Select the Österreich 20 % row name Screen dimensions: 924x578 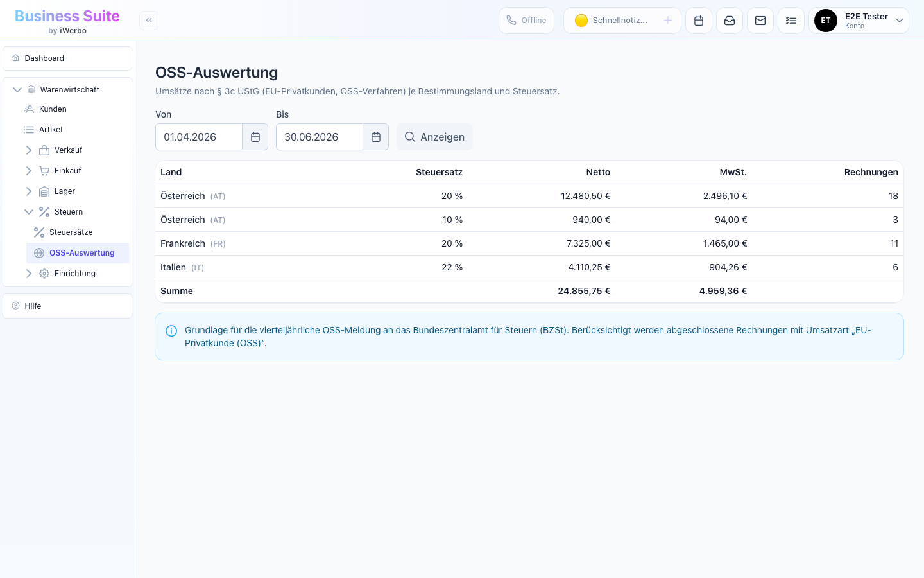pyautogui.click(x=183, y=196)
